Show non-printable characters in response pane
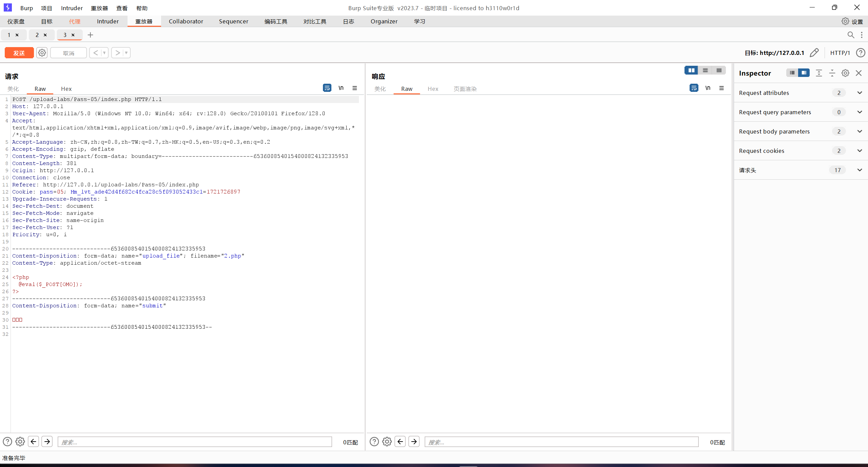The width and height of the screenshot is (868, 467). click(708, 88)
